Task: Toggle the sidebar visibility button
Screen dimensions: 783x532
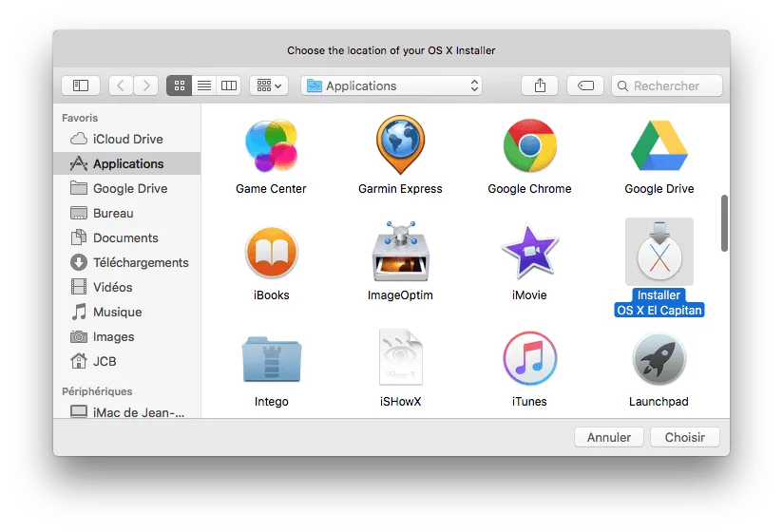Action: tap(81, 85)
